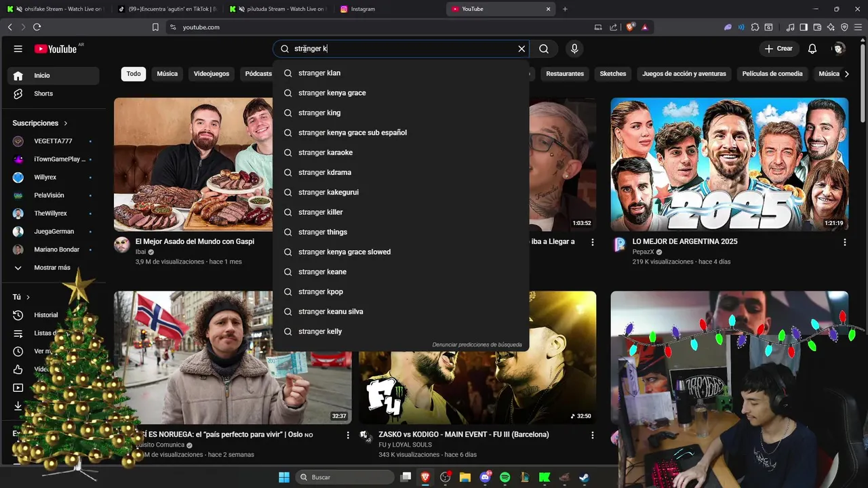Open LO MEJOR DE ARGENTINA 2025 thumbnail
This screenshot has width=868, height=488.
point(729,165)
